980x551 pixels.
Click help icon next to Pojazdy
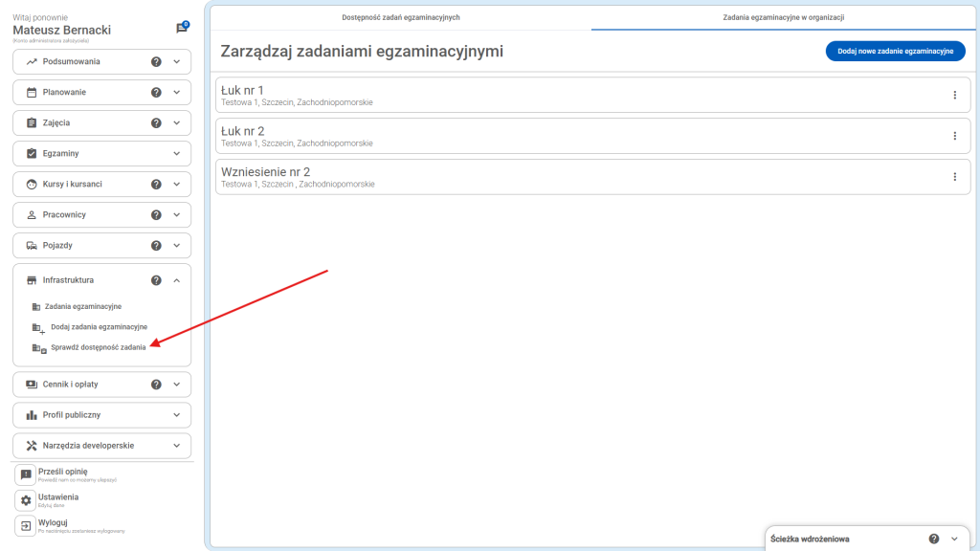click(156, 246)
